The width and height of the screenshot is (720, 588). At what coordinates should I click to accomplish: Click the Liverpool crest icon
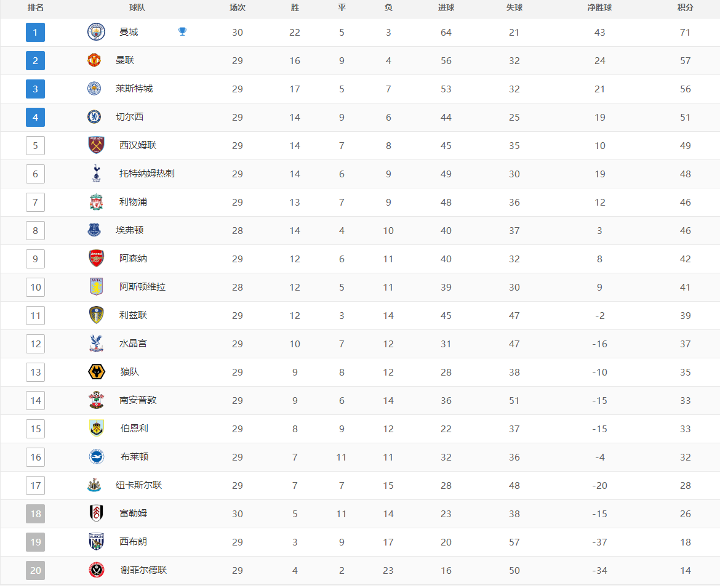tap(96, 202)
